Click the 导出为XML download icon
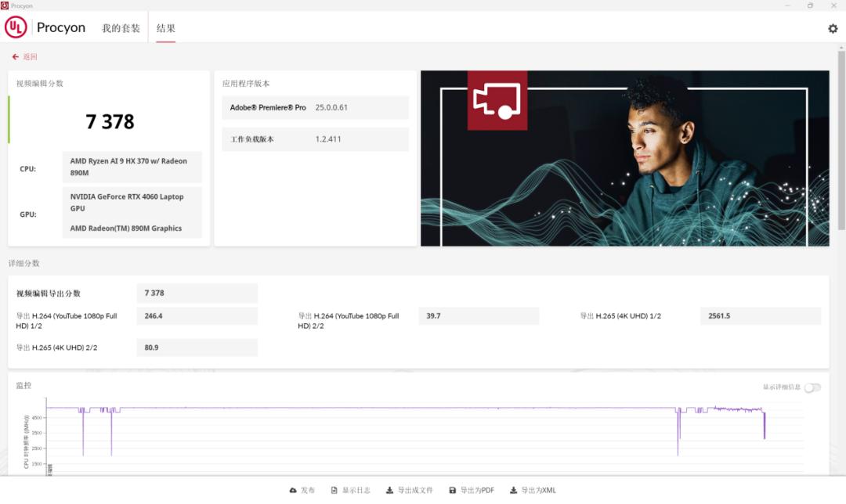 click(x=513, y=490)
